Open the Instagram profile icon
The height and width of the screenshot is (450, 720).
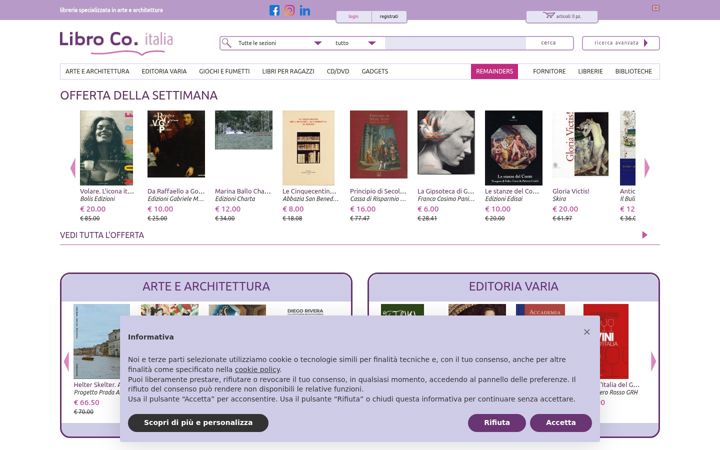coord(289,11)
